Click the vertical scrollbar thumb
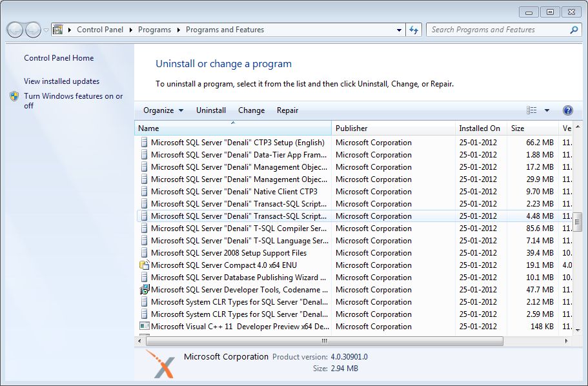Viewport: 588px width, 386px height. pyautogui.click(x=578, y=222)
